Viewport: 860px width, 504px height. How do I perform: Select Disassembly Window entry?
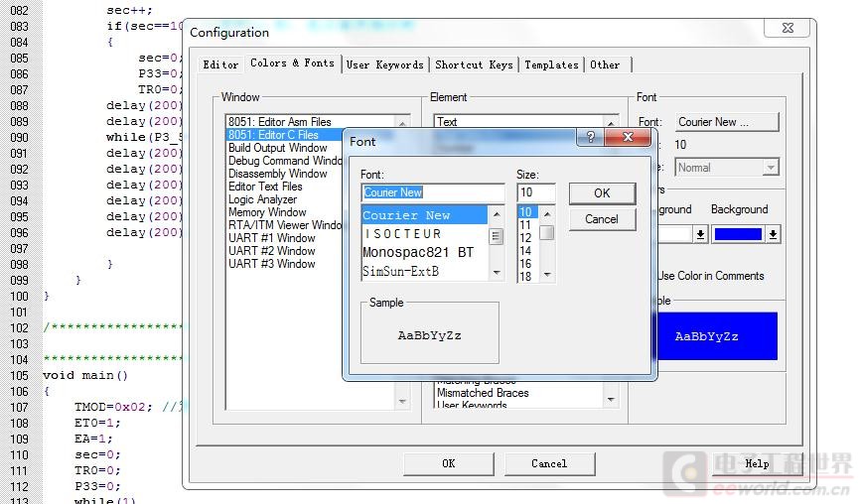(x=284, y=174)
